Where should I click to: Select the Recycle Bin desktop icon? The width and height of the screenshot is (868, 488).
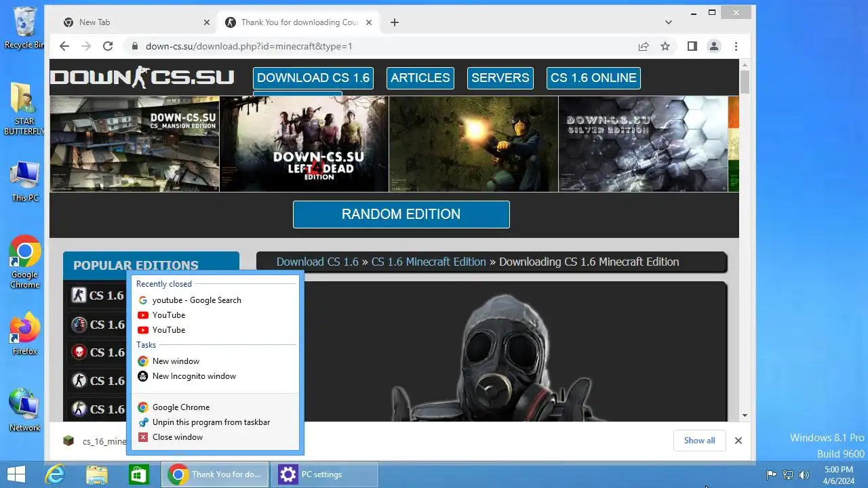click(24, 28)
